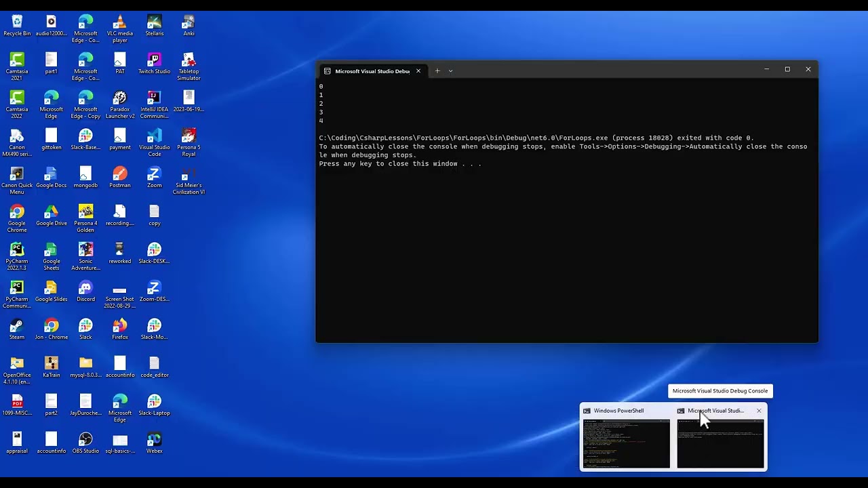Select the KaTrain desktop icon
868x488 pixels.
[x=52, y=367]
